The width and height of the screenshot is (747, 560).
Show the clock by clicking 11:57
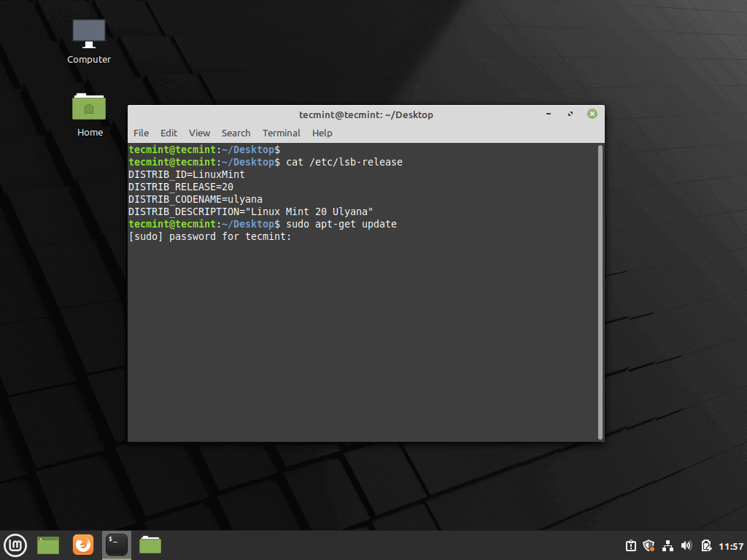(x=729, y=545)
